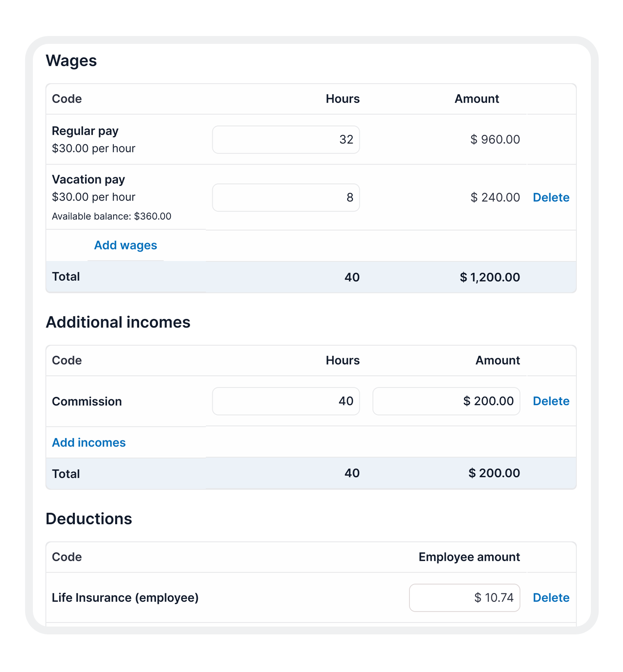
Task: Click the Add incomes link
Action: pyautogui.click(x=89, y=442)
